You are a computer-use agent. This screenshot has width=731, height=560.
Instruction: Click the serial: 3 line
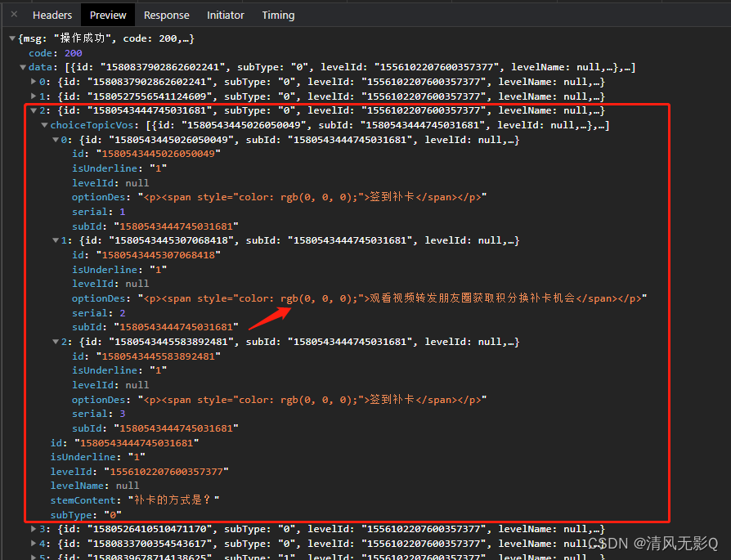point(98,414)
